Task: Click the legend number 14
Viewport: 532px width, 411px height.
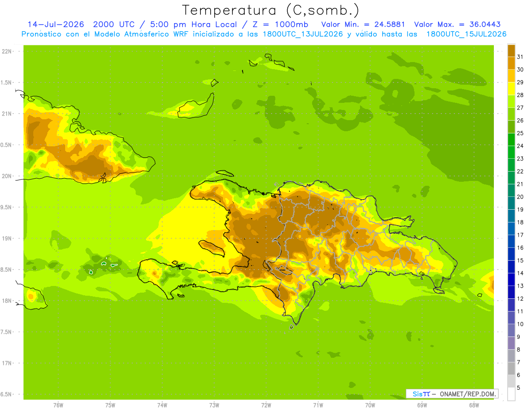Action: click(520, 273)
